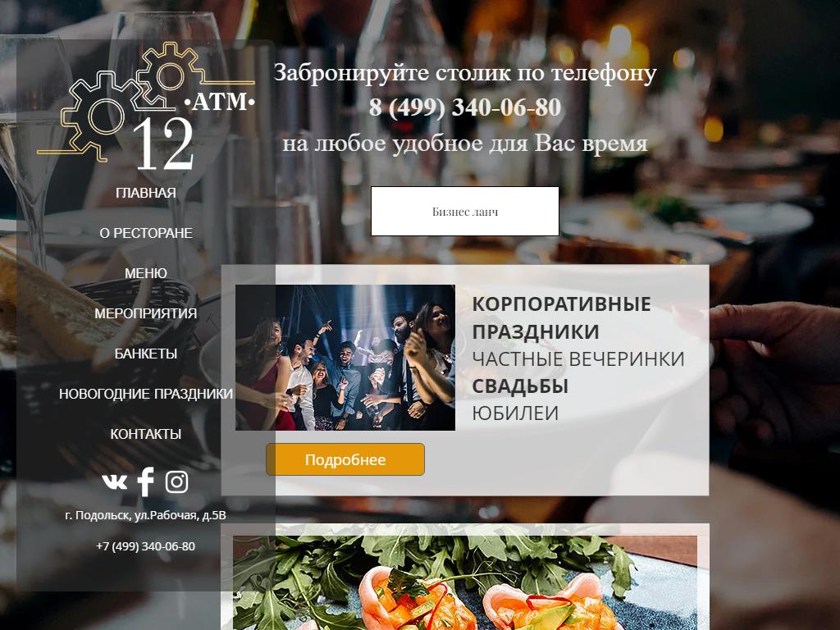Click the ATM 12 gears logo
The width and height of the screenshot is (840, 630).
point(146,107)
